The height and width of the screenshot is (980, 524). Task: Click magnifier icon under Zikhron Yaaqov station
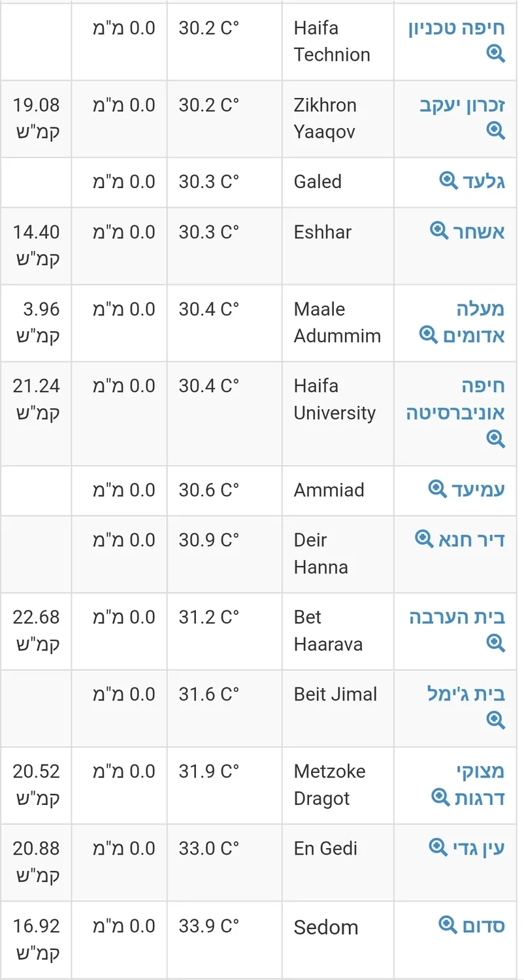496,131
